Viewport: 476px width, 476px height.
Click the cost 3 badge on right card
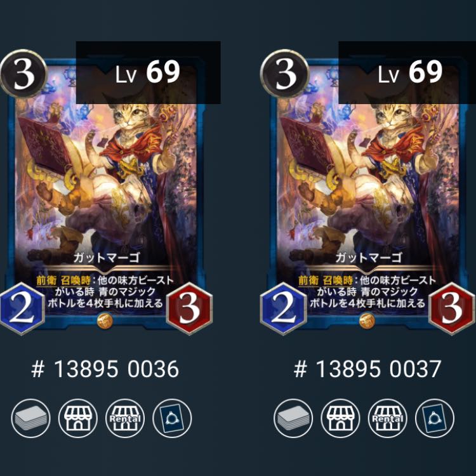coord(285,74)
